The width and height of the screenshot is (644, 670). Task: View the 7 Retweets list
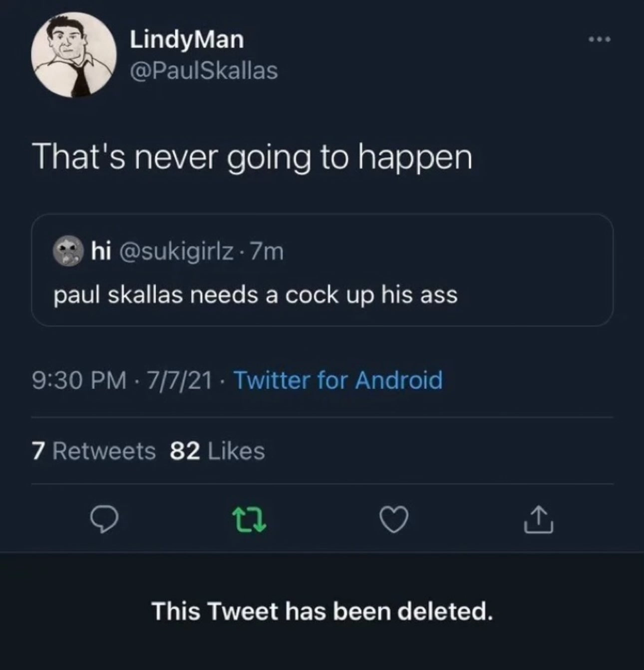94,451
